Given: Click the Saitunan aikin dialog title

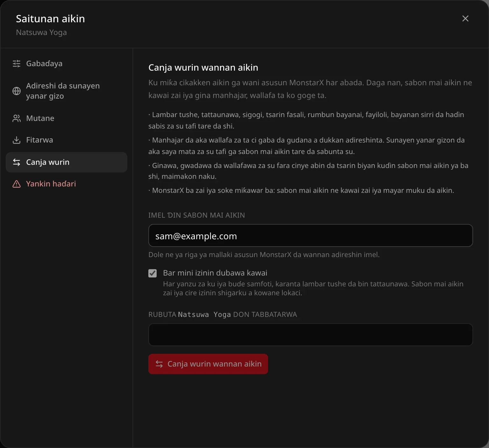Looking at the screenshot, I should pyautogui.click(x=50, y=19).
